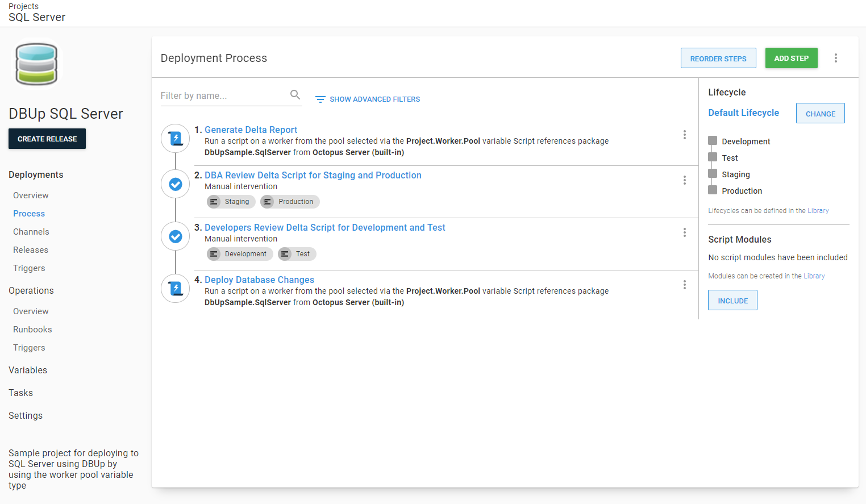Click the Deploy Database Changes script icon
Screen dimensions: 866x504
pyautogui.click(x=176, y=289)
